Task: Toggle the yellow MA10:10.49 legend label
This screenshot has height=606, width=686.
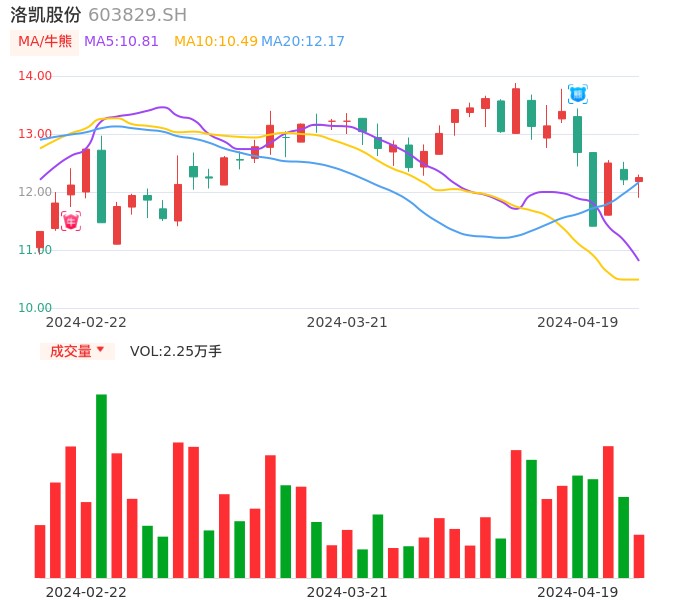Action: 215,42
